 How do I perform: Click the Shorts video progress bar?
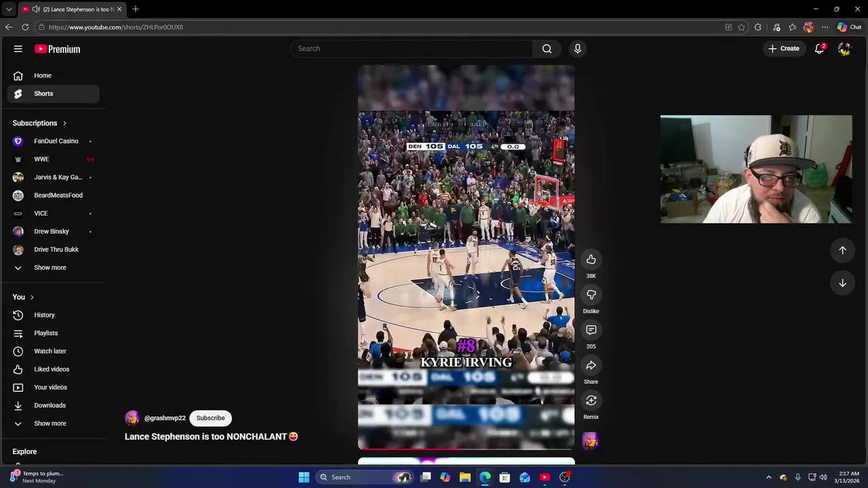click(x=466, y=449)
